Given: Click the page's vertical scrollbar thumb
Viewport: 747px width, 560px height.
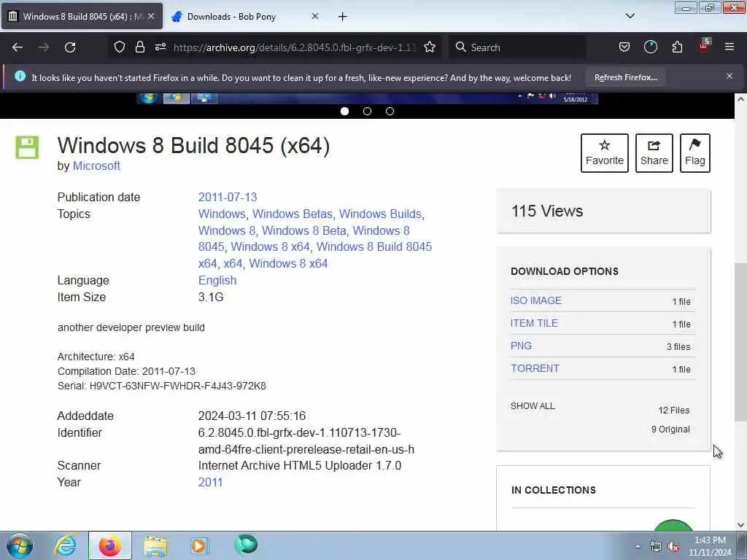Looking at the screenshot, I should [x=740, y=341].
